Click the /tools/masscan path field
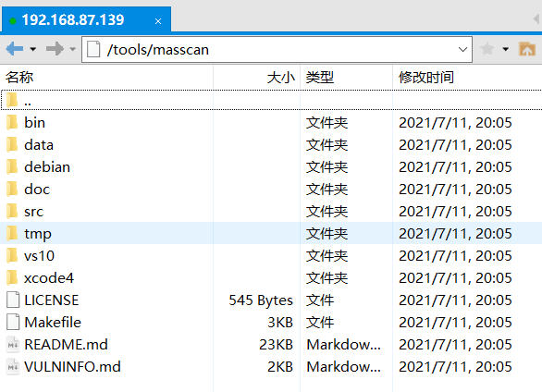 coord(277,50)
